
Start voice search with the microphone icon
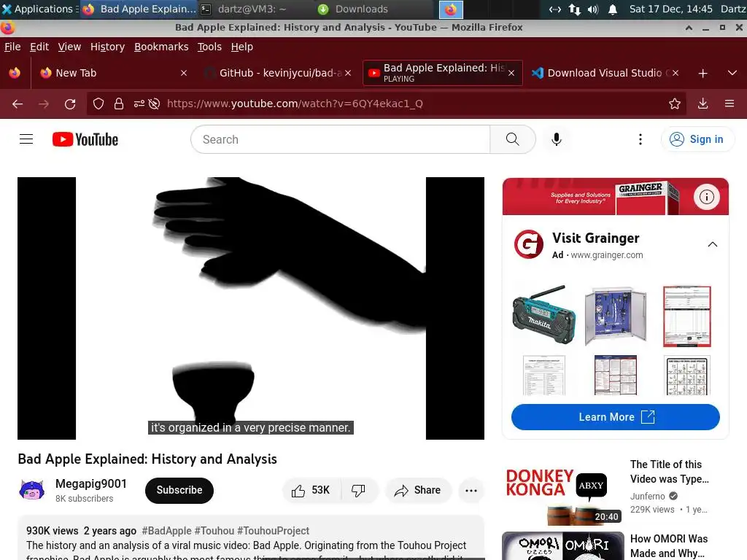coord(557,139)
